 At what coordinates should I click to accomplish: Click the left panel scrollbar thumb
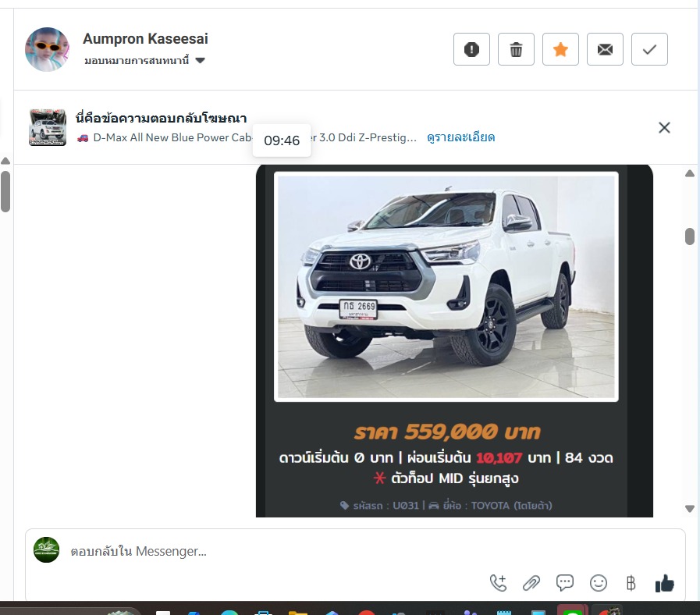coord(5,191)
